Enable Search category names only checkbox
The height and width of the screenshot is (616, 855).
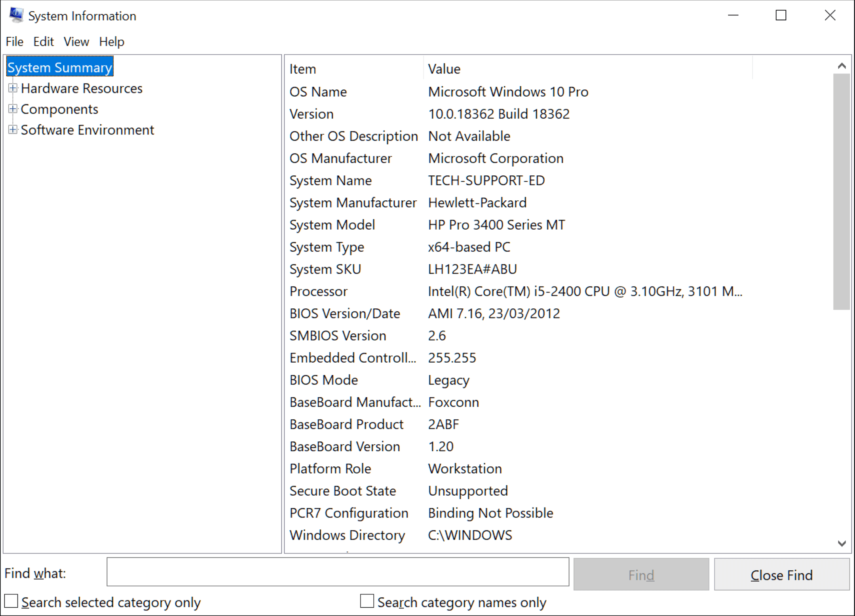(x=367, y=601)
